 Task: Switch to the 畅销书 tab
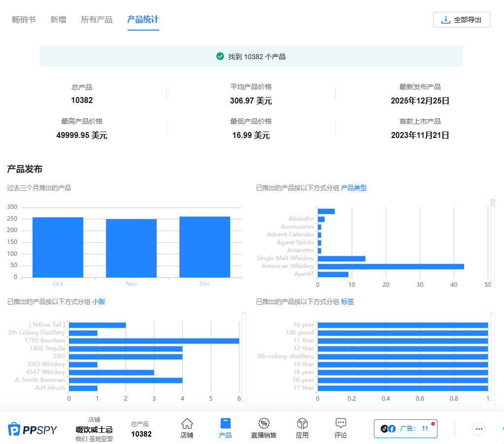pos(24,20)
